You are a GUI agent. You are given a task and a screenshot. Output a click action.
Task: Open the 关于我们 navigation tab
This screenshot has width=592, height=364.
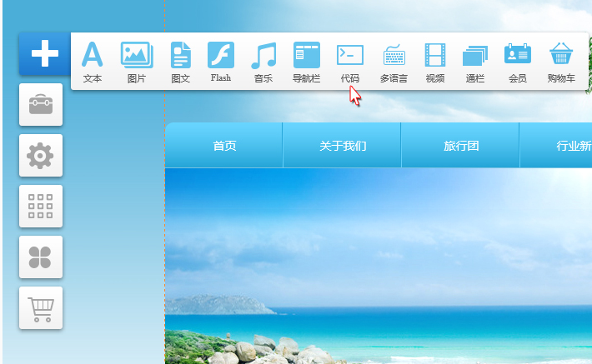[343, 146]
